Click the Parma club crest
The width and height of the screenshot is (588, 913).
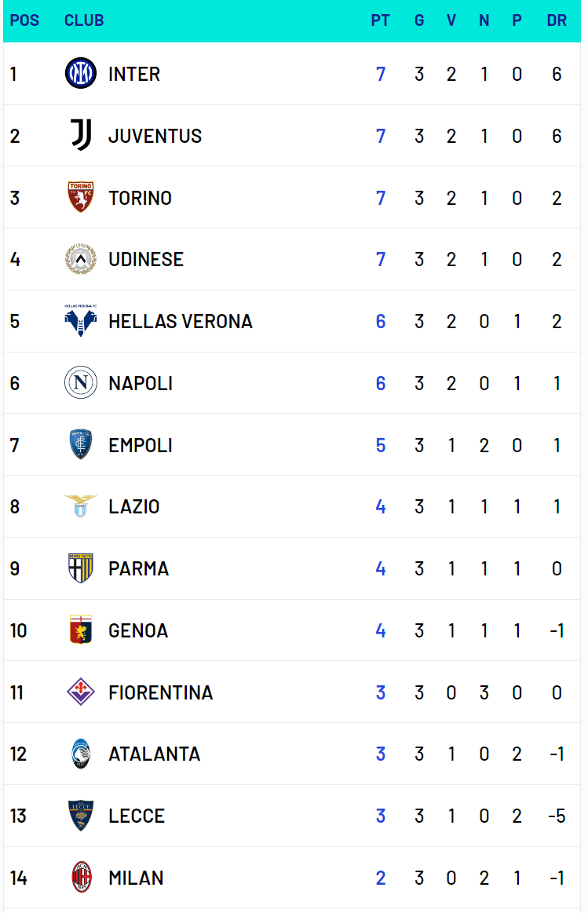click(x=80, y=568)
